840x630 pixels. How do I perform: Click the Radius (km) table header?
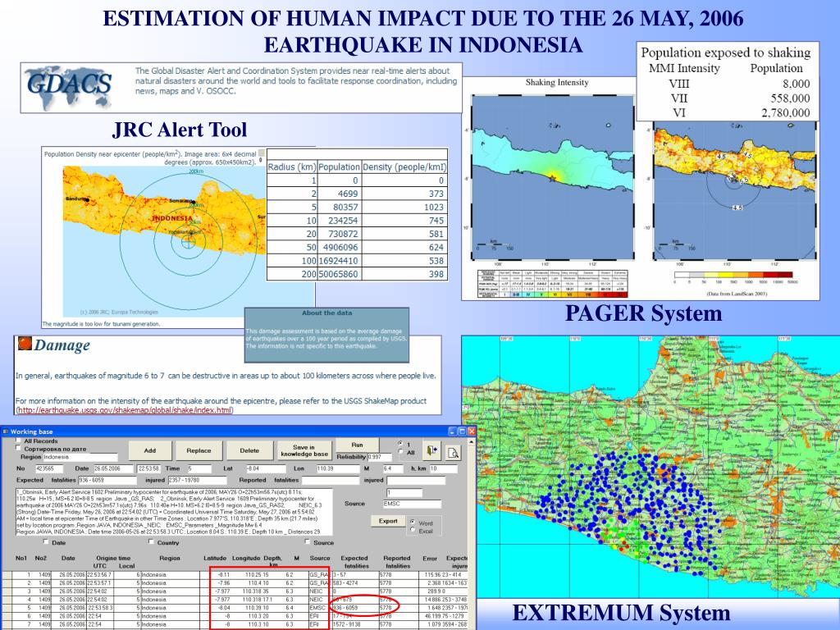click(292, 167)
